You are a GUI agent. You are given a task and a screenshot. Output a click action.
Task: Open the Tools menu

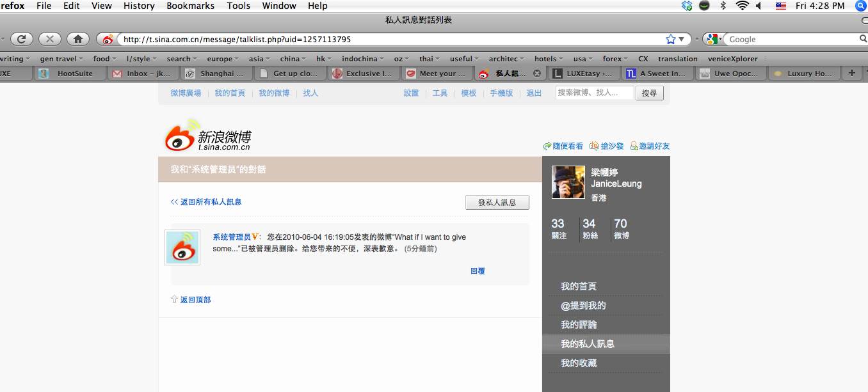click(239, 6)
